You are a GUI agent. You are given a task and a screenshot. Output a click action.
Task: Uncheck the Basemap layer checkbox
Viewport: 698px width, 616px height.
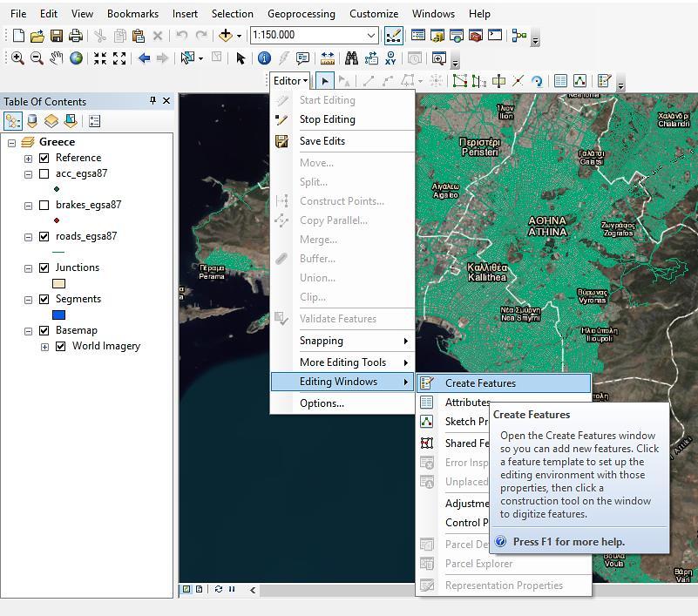tap(44, 331)
